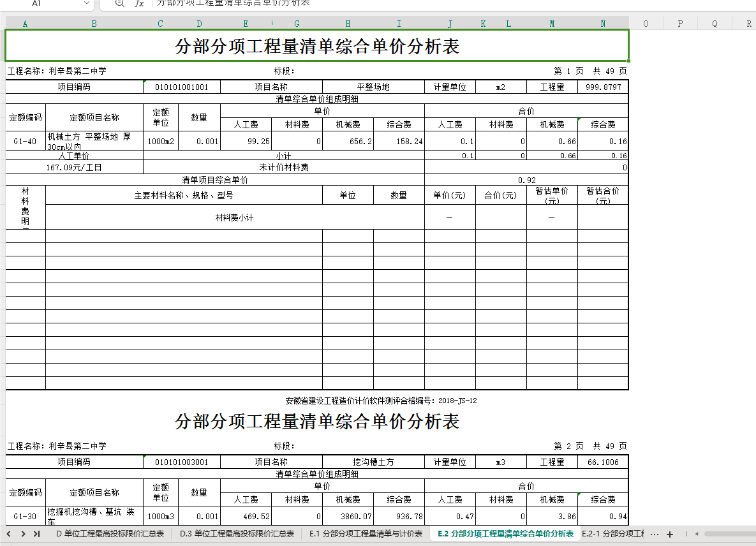
Task: Select the 工程名称: 利辛县第二中学 cell on page 1
Action: click(57, 71)
